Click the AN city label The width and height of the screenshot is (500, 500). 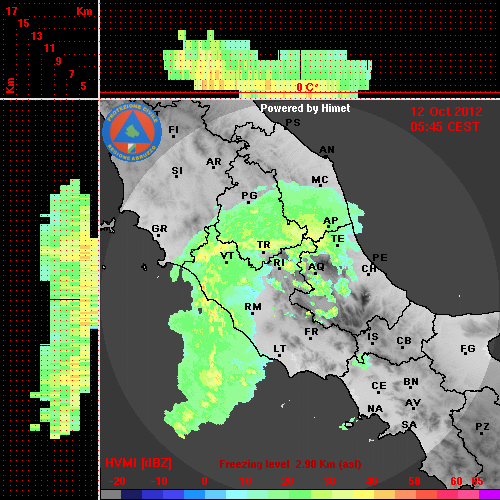tap(327, 150)
